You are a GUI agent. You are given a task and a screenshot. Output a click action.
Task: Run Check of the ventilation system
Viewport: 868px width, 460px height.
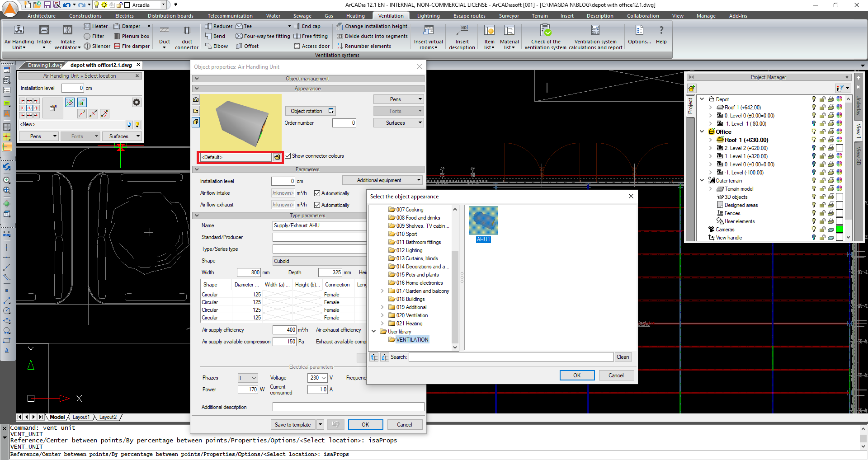tap(545, 37)
